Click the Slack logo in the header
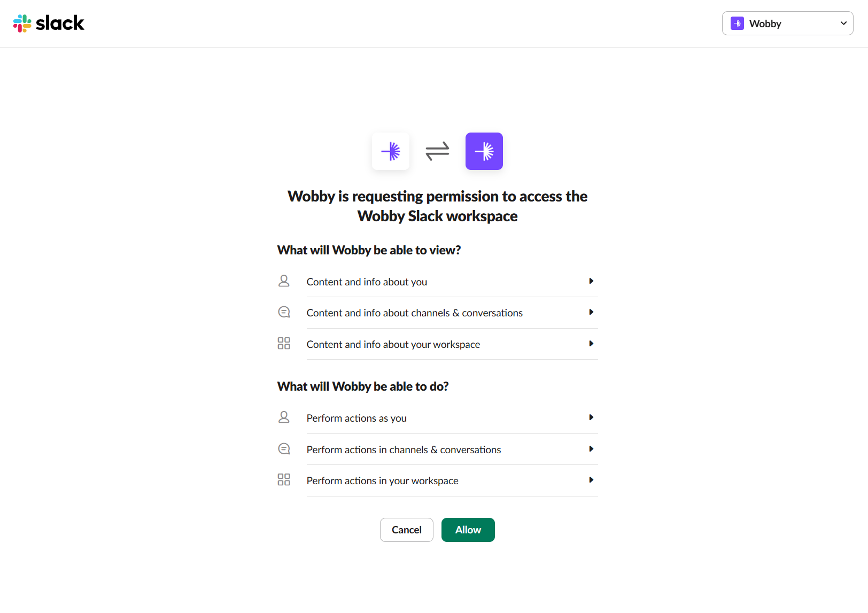Image resolution: width=868 pixels, height=613 pixels. pos(49,23)
